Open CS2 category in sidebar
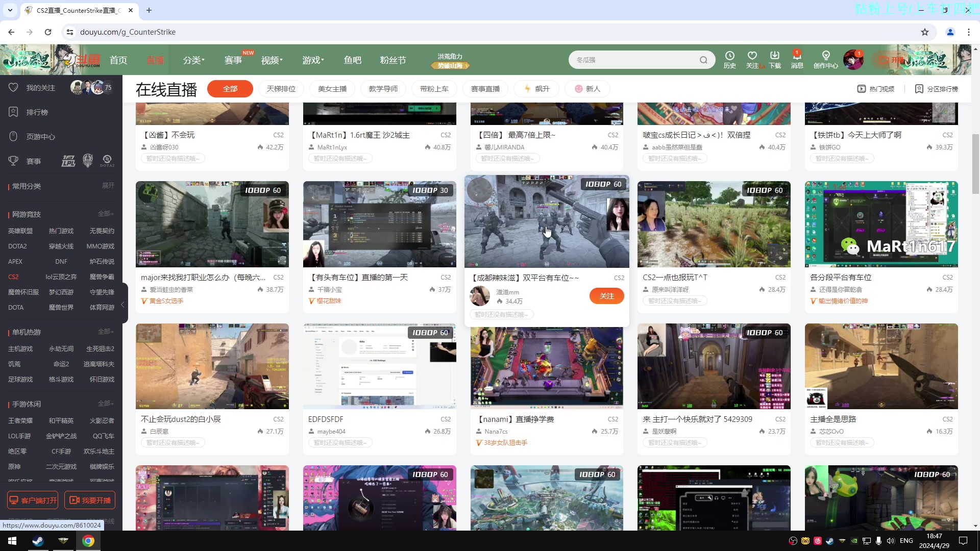Screen dimensions: 980x551 (13, 277)
